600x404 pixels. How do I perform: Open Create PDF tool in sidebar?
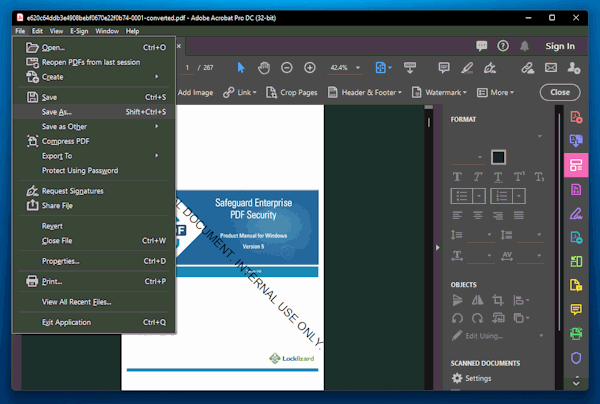[576, 117]
